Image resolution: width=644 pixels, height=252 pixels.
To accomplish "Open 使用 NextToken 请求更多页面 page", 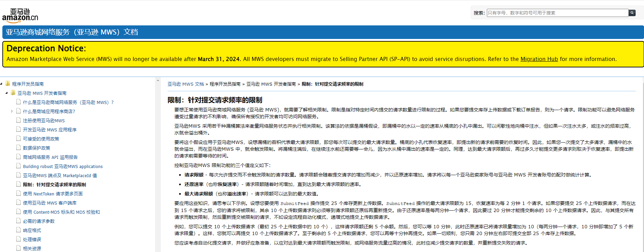I will 53,194.
